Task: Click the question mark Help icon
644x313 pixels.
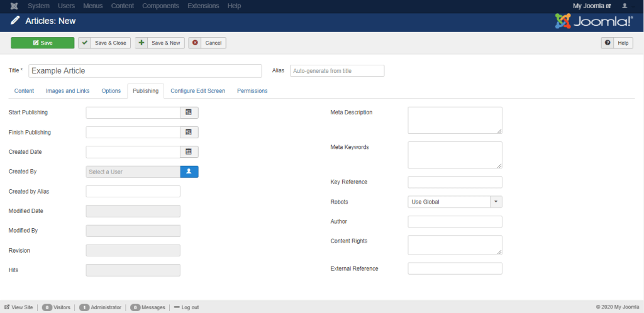Action: (608, 43)
